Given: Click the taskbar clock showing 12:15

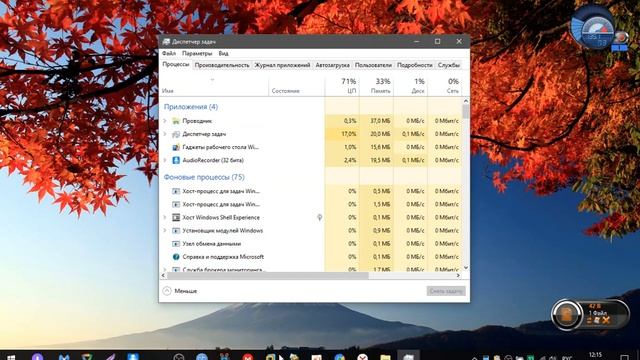Looking at the screenshot, I should pos(596,356).
